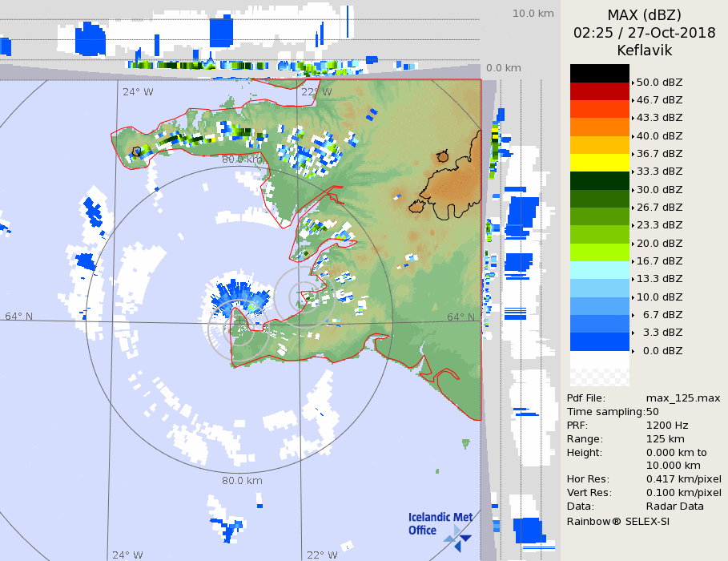Select the 02:25 / 27-Oct-2018 timestamp
The image size is (728, 561).
tap(644, 33)
